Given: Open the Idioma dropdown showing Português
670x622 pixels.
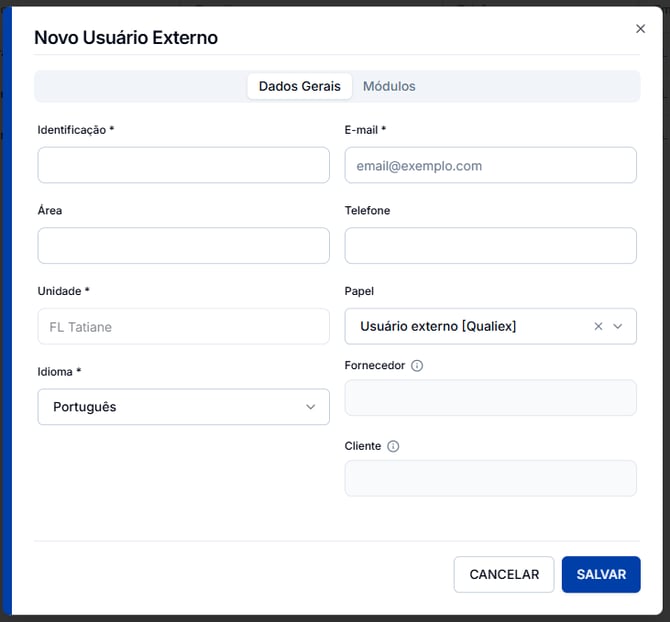Looking at the screenshot, I should coord(183,407).
